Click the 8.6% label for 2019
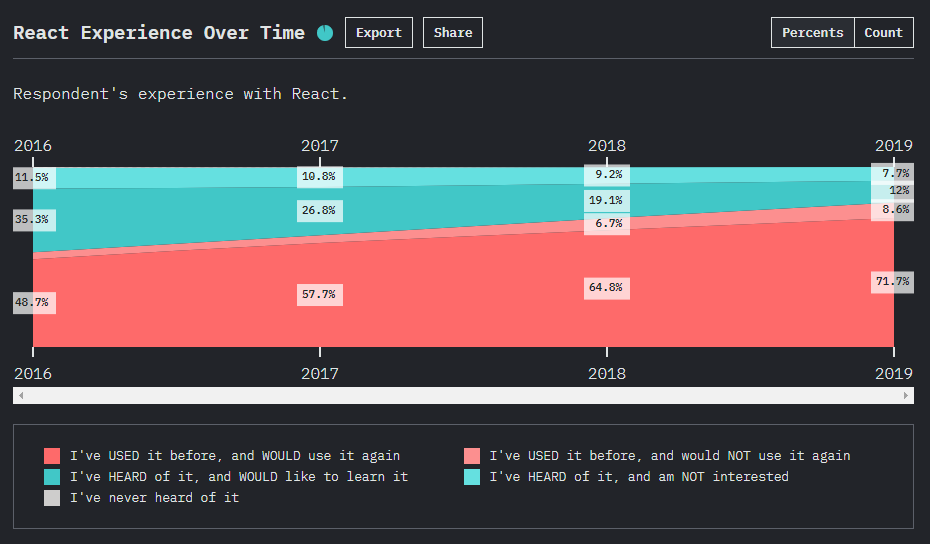This screenshot has height=544, width=930. [x=893, y=209]
